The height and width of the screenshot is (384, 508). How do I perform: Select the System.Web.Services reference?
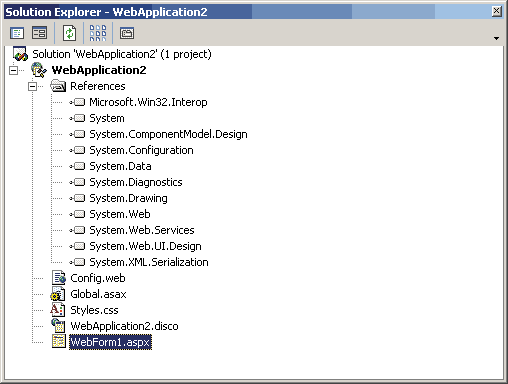[142, 230]
